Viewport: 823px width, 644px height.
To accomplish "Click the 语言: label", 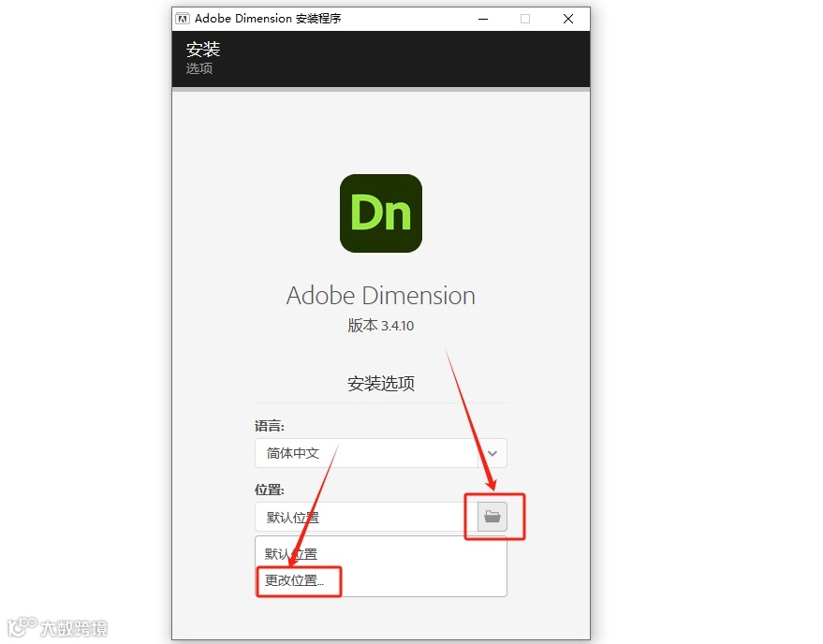I will [270, 426].
